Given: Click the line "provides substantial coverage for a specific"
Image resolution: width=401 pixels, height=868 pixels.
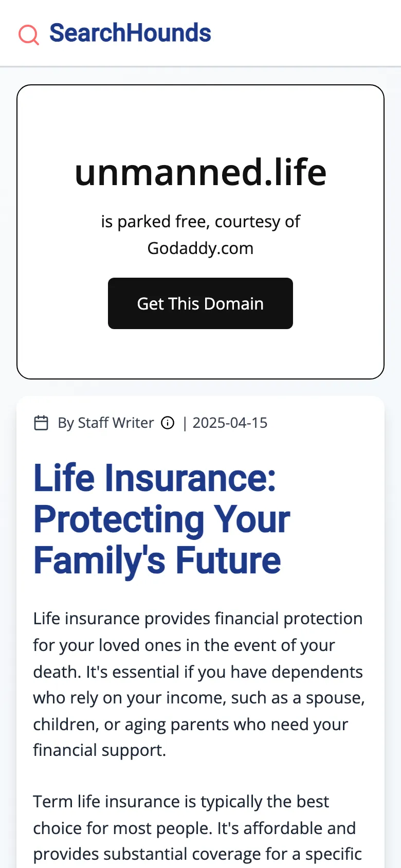Looking at the screenshot, I should [x=197, y=854].
